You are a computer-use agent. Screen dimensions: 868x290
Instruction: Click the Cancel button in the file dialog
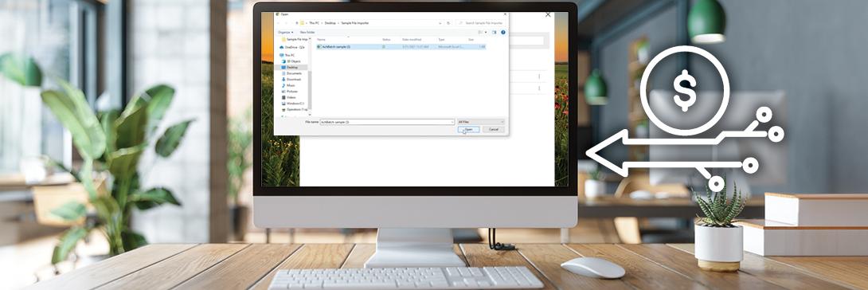[x=493, y=129]
